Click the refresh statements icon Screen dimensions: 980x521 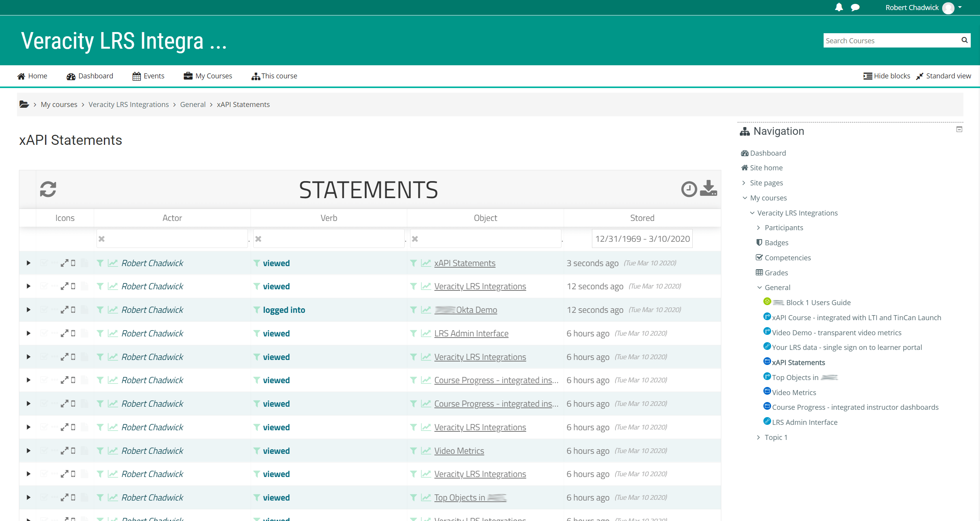[48, 189]
